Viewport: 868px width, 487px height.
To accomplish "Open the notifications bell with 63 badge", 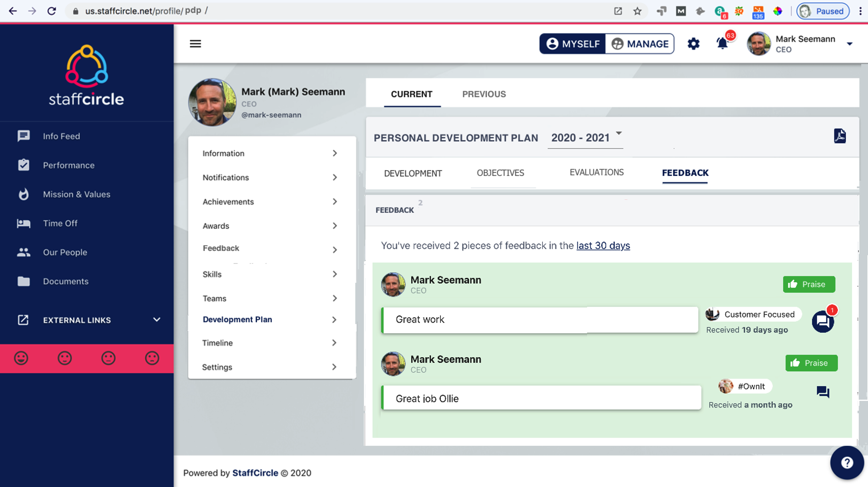I will (723, 43).
